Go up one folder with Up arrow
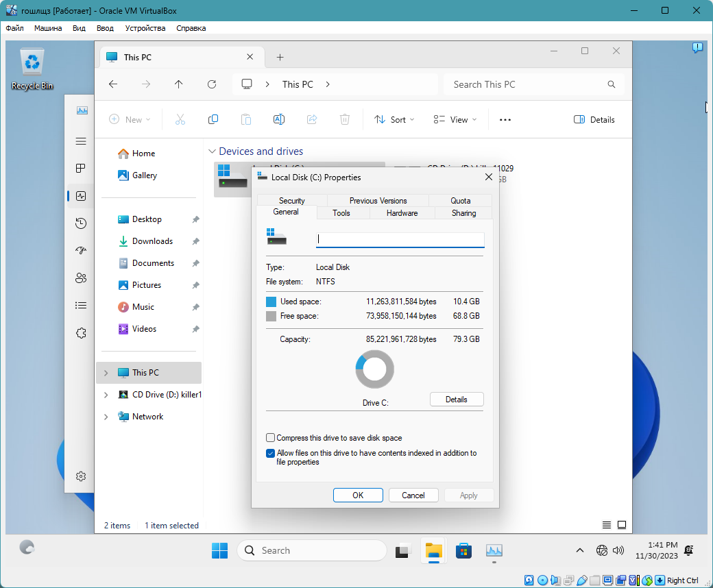Screen dimensions: 713x588 [x=179, y=84]
